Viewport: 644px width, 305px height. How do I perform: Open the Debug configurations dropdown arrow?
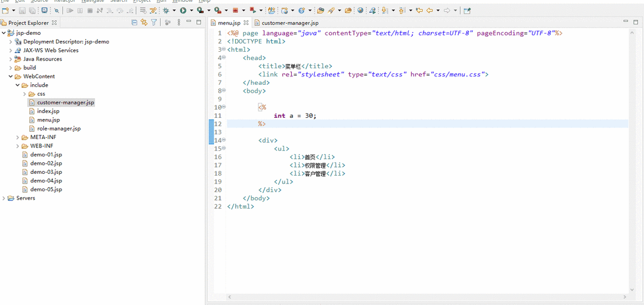(174, 10)
